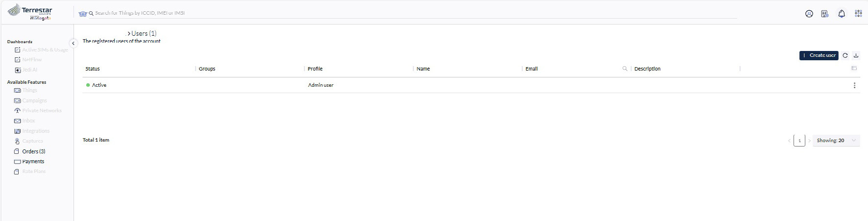
Task: Click the search icon in Email column
Action: point(625,69)
